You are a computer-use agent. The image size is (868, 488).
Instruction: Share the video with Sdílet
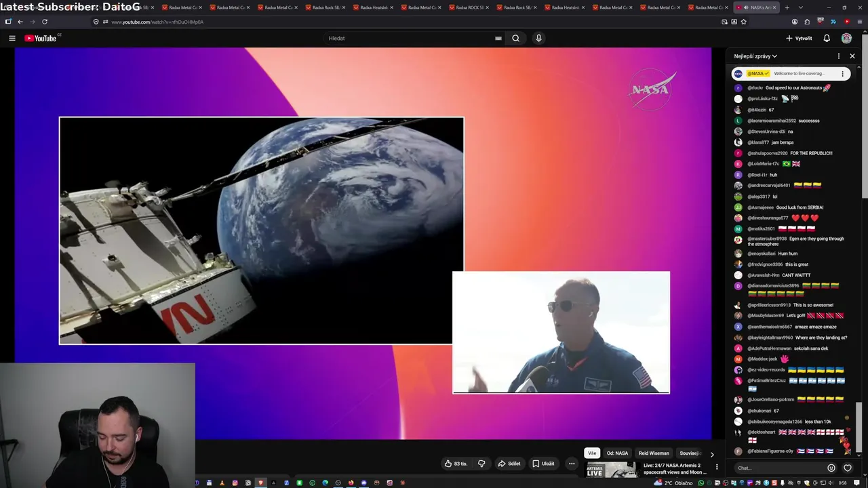tap(509, 464)
